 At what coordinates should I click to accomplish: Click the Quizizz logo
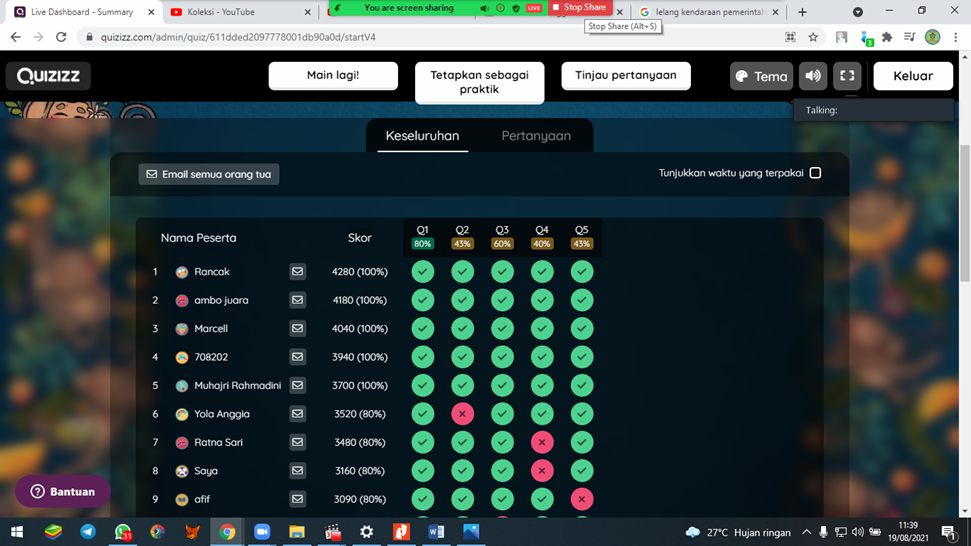click(x=48, y=76)
